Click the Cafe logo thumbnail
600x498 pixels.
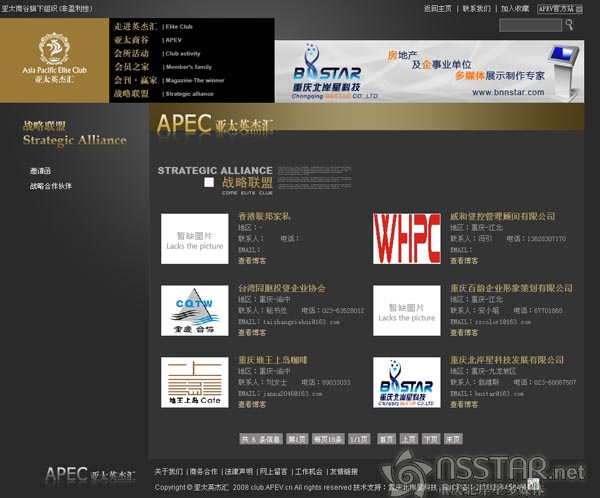tap(194, 381)
